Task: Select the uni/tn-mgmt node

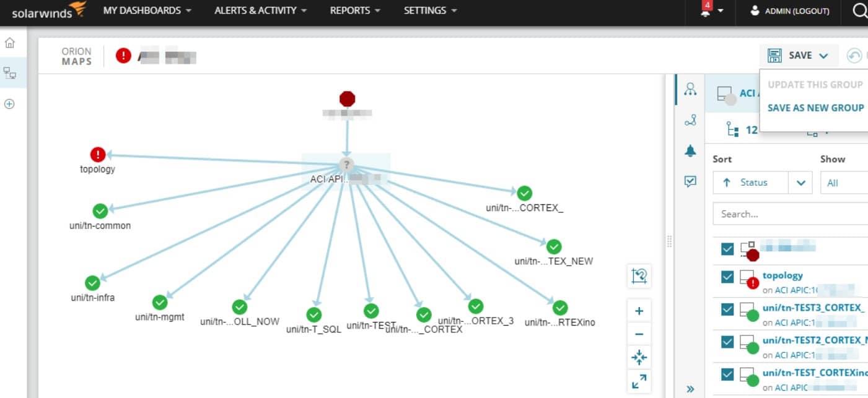Action: tap(160, 302)
